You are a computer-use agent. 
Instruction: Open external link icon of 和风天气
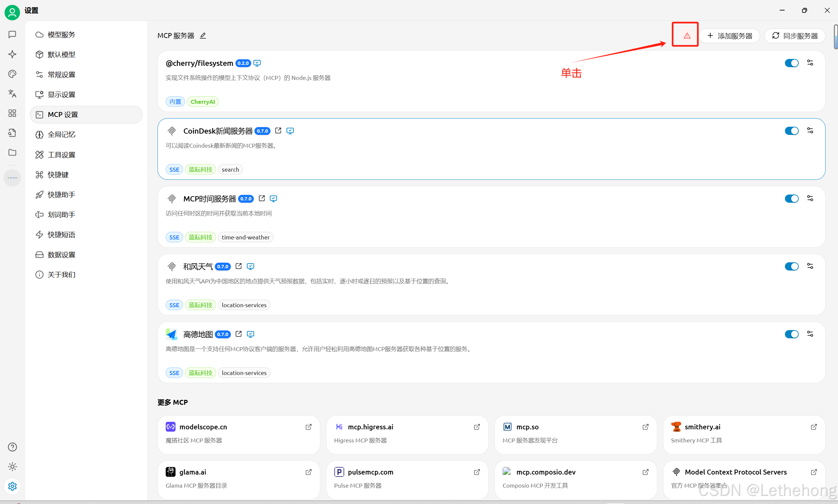[x=239, y=266]
